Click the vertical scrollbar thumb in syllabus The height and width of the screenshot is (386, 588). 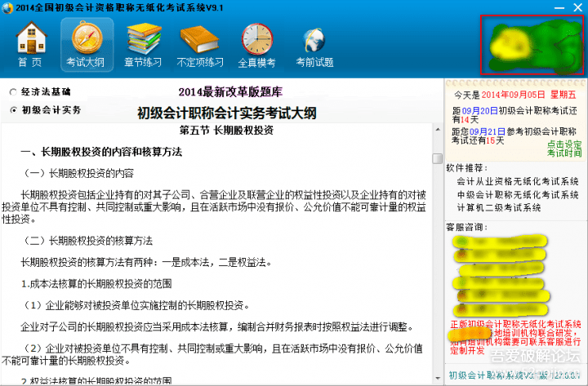pyautogui.click(x=437, y=158)
